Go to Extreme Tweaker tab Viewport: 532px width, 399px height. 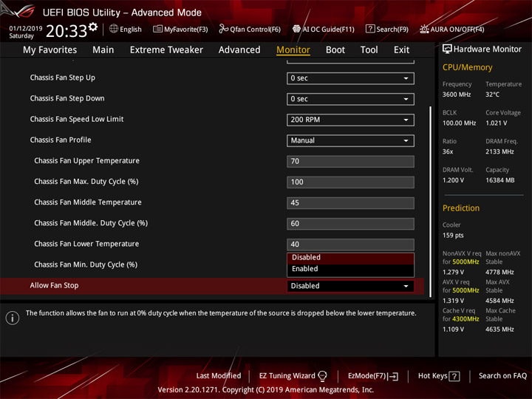[x=166, y=50]
